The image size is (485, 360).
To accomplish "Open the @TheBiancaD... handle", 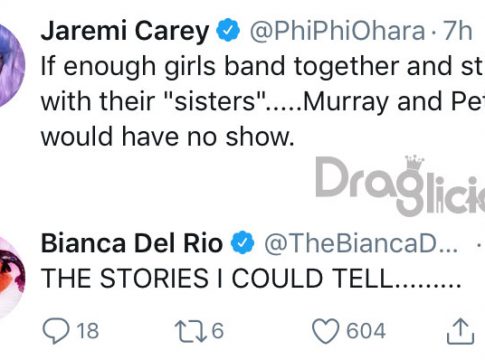I will click(361, 243).
